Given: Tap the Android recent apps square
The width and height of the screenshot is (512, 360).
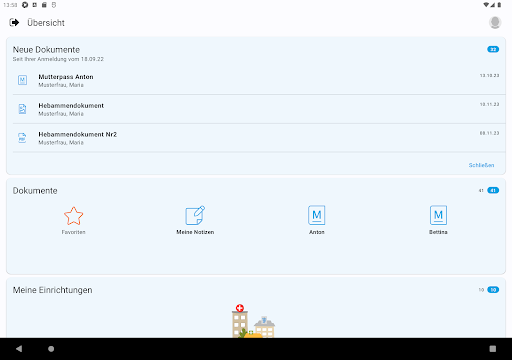Looking at the screenshot, I should tap(493, 349).
